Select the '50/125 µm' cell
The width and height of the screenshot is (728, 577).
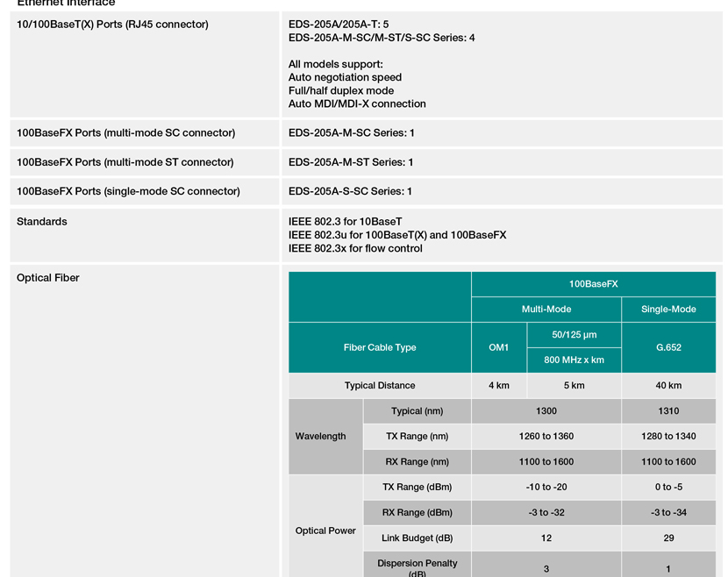[x=575, y=335]
